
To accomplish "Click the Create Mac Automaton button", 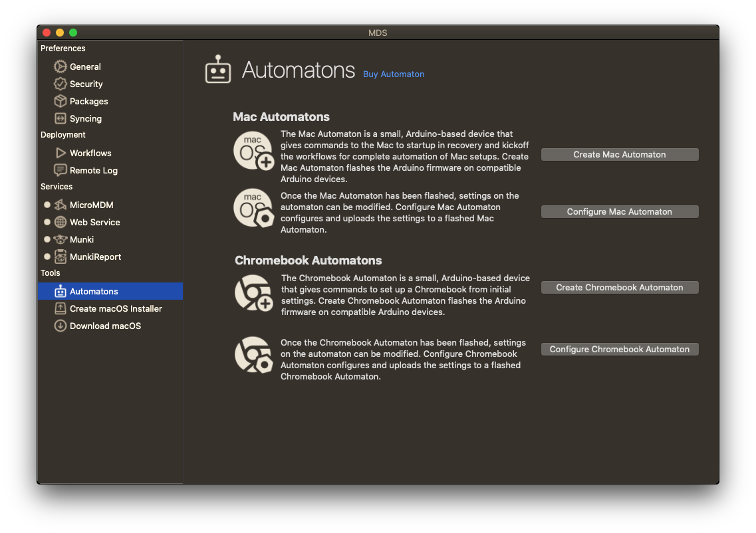I will (620, 155).
